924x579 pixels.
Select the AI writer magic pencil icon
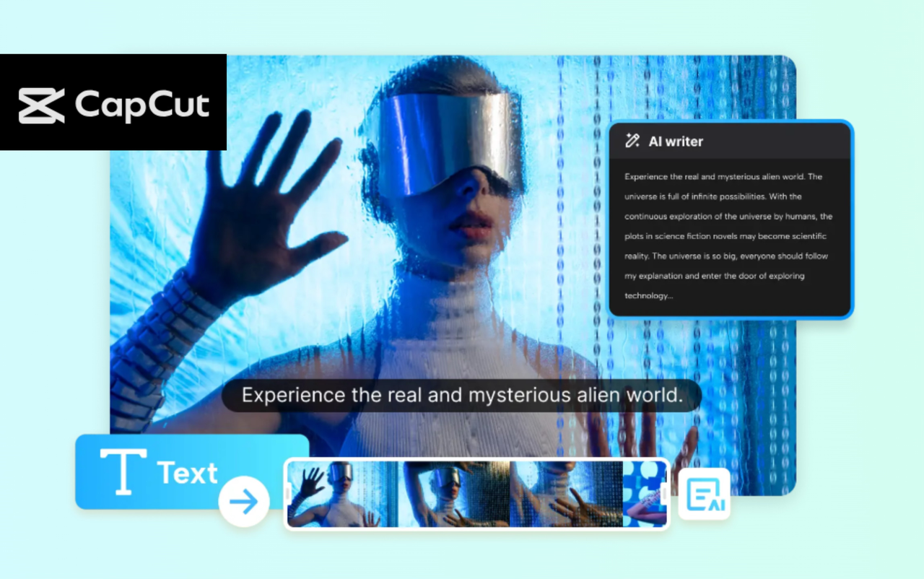coord(632,141)
